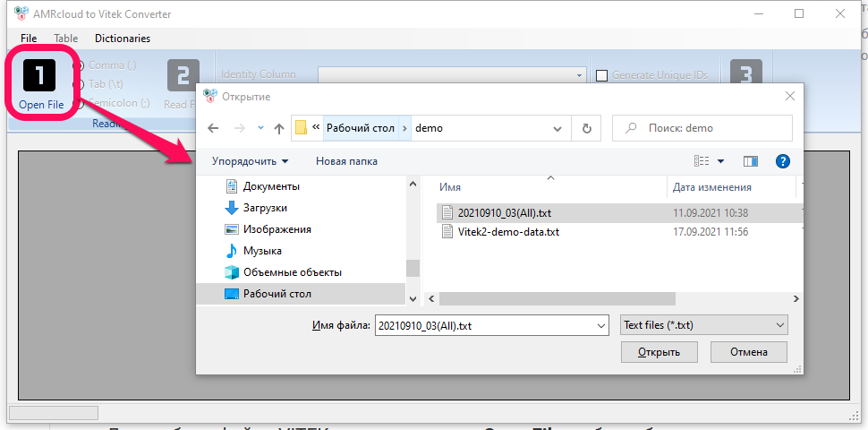Click the search magnifier icon
The image size is (868, 430).
tap(630, 128)
